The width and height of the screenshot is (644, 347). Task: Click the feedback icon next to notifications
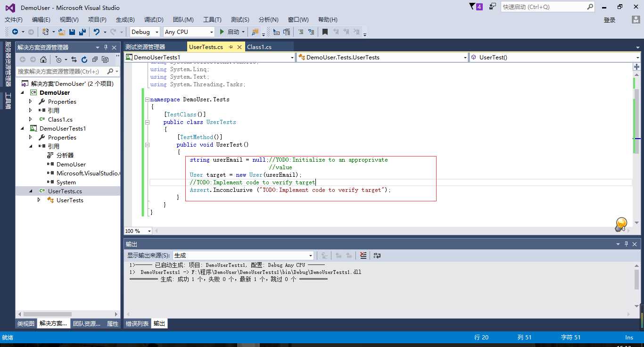coord(493,7)
